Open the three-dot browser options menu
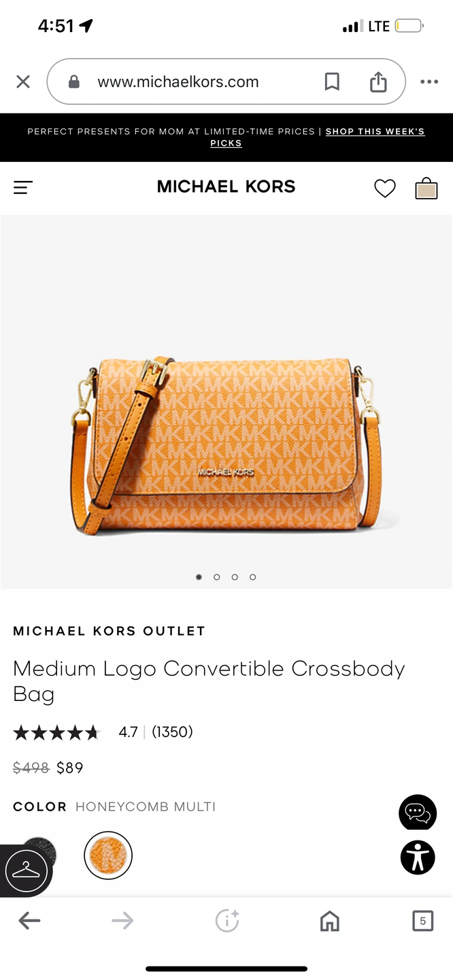This screenshot has height=980, width=453. tap(429, 82)
